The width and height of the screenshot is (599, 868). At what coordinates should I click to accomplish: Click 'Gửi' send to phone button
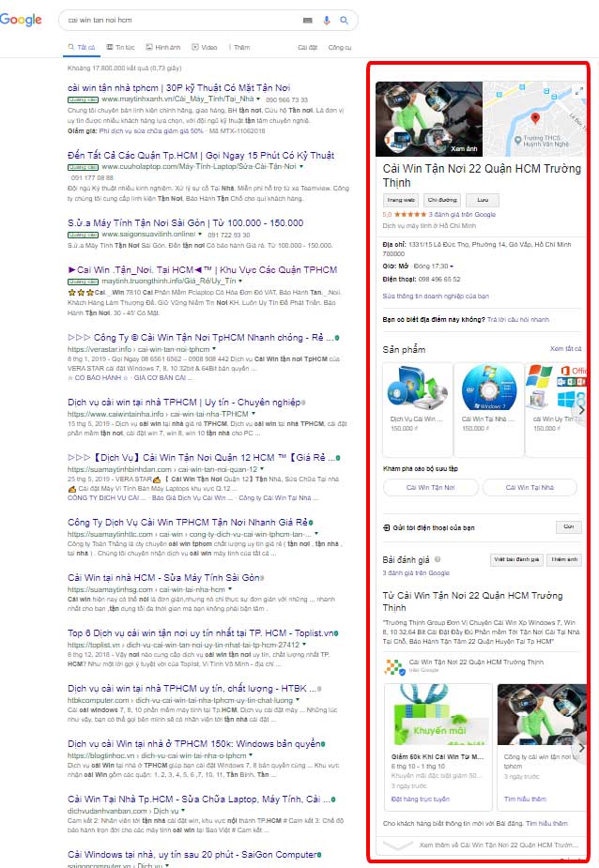(569, 527)
